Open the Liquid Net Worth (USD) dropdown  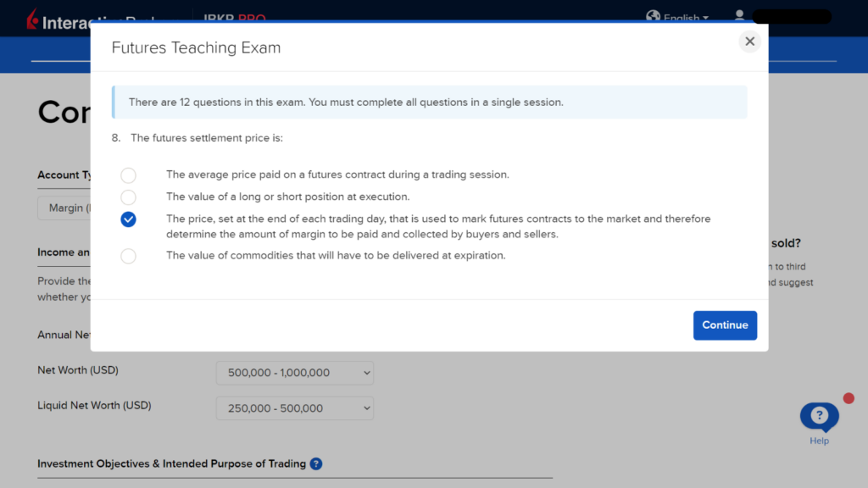click(x=294, y=408)
